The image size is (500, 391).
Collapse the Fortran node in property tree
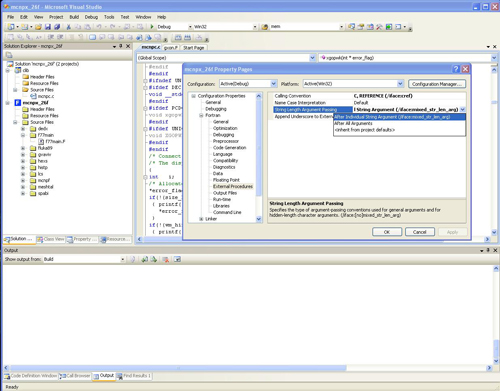point(201,115)
